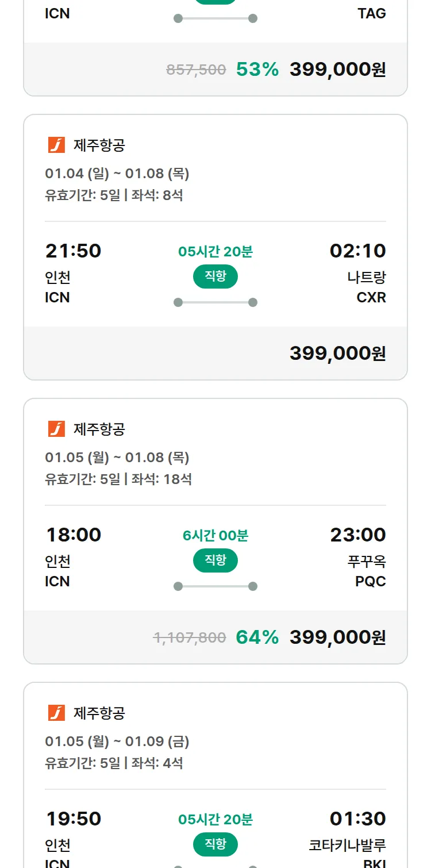Click 제주항공 airline name on PQC card

coord(99,429)
